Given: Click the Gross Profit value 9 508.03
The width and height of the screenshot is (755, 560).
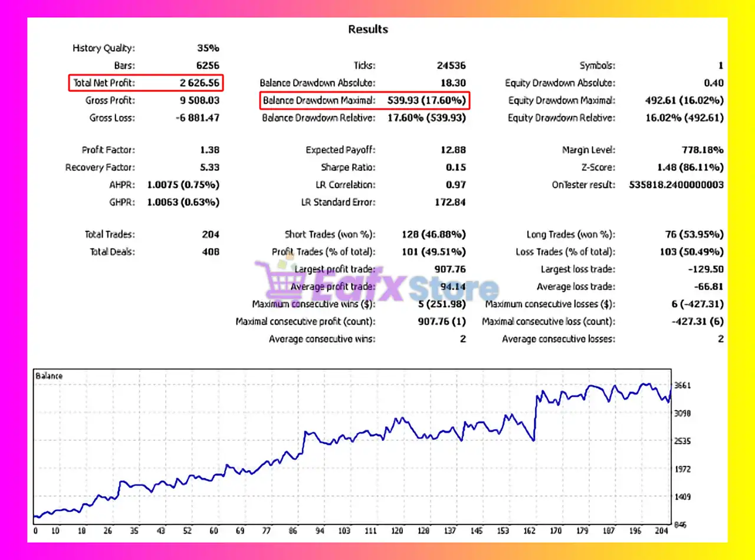Looking at the screenshot, I should [199, 101].
